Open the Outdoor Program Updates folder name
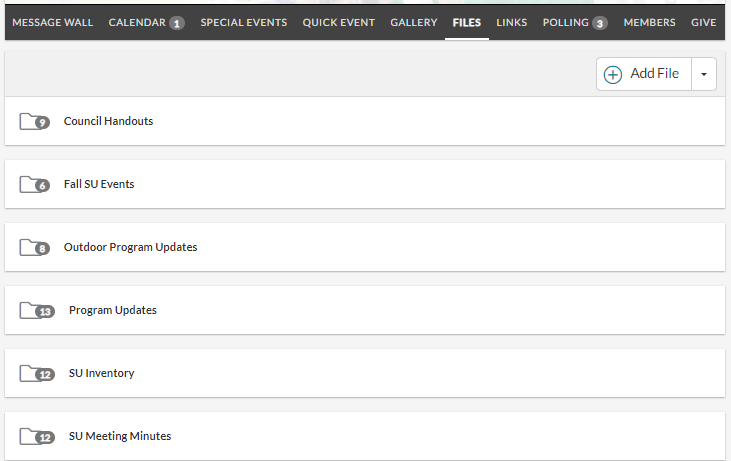 coord(131,247)
